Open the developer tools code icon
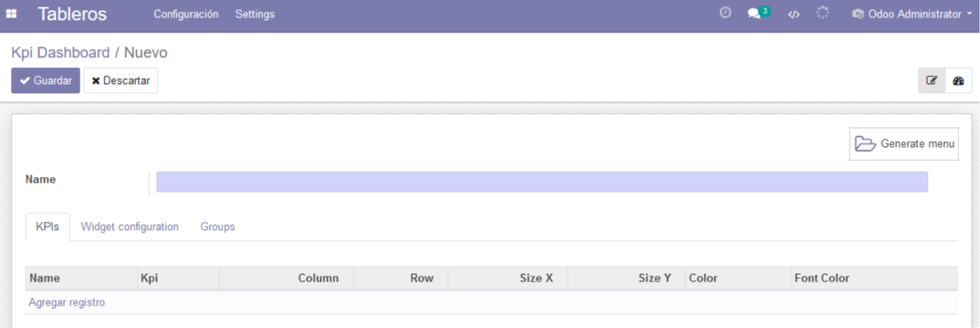Screen dimensions: 980x328 [794, 14]
